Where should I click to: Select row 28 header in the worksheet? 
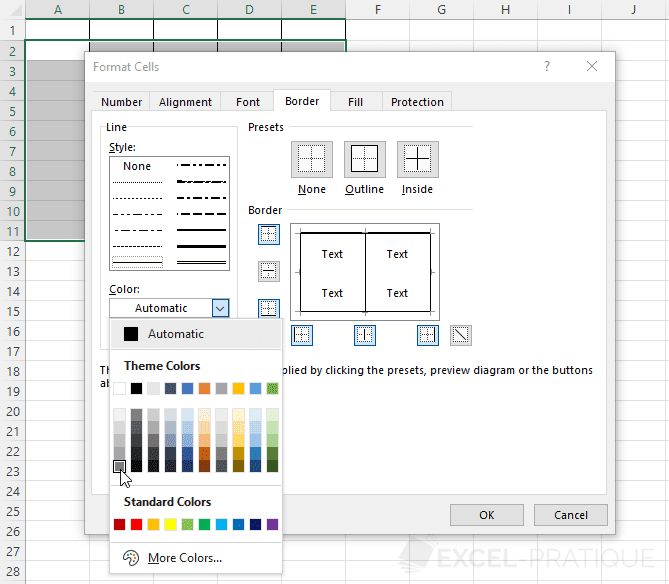pos(13,572)
